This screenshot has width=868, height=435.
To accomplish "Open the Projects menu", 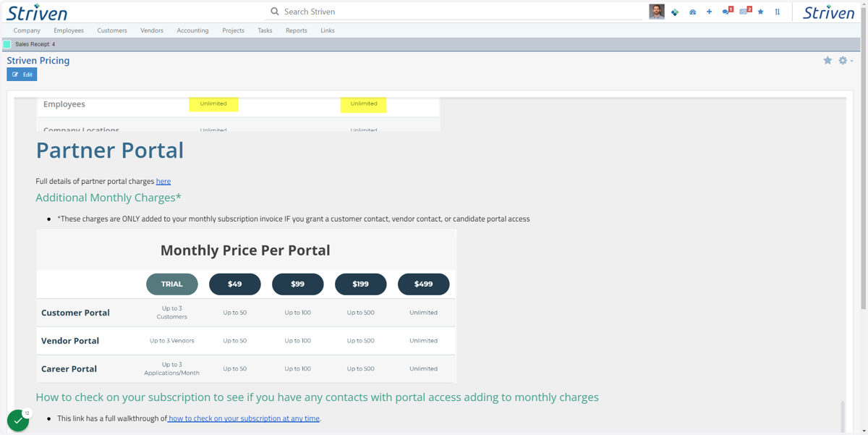I will point(233,30).
